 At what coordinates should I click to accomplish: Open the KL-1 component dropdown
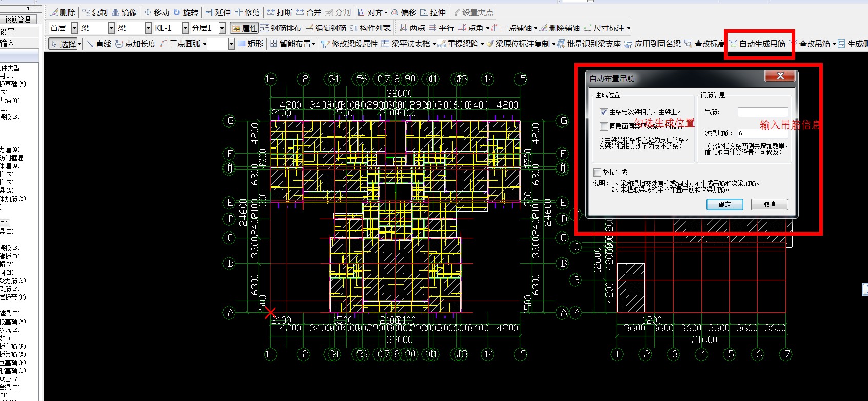185,28
